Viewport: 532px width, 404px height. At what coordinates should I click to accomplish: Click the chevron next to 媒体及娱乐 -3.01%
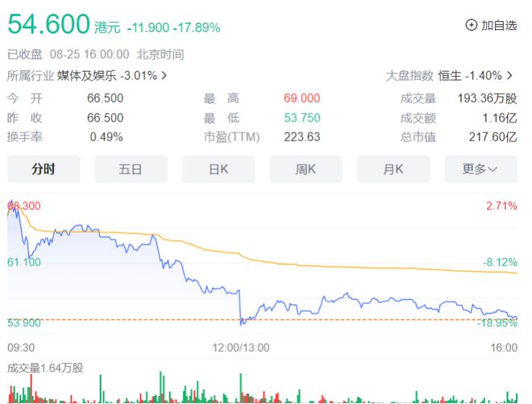[x=164, y=76]
